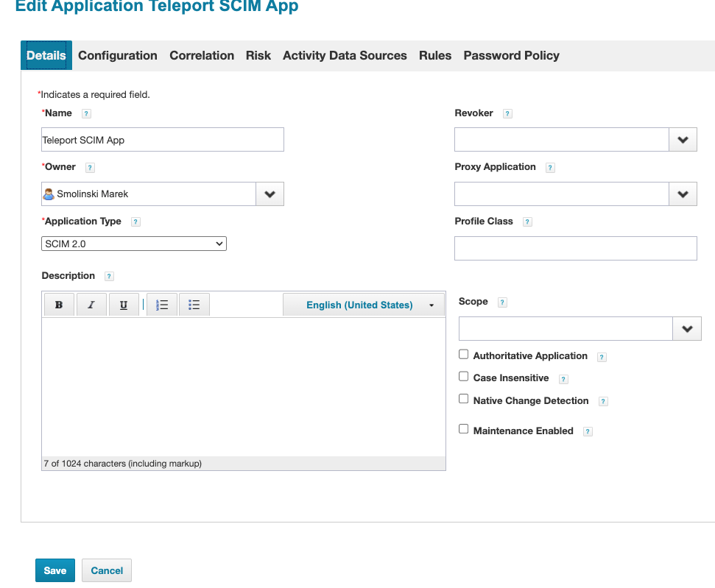Viewport: 715px width, 588px height.
Task: Apply Underline formatting in description editor
Action: pyautogui.click(x=124, y=305)
